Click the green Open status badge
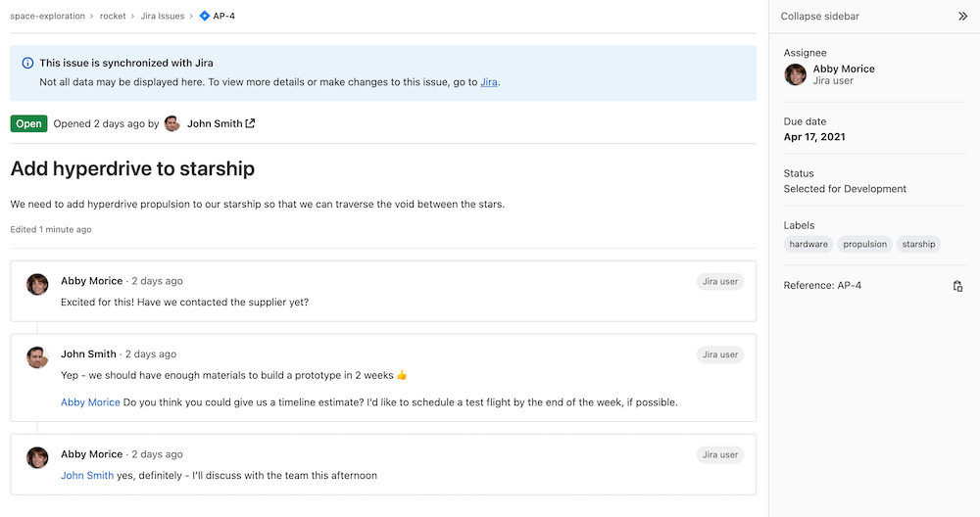Screen dimensions: 980x517 [28, 124]
